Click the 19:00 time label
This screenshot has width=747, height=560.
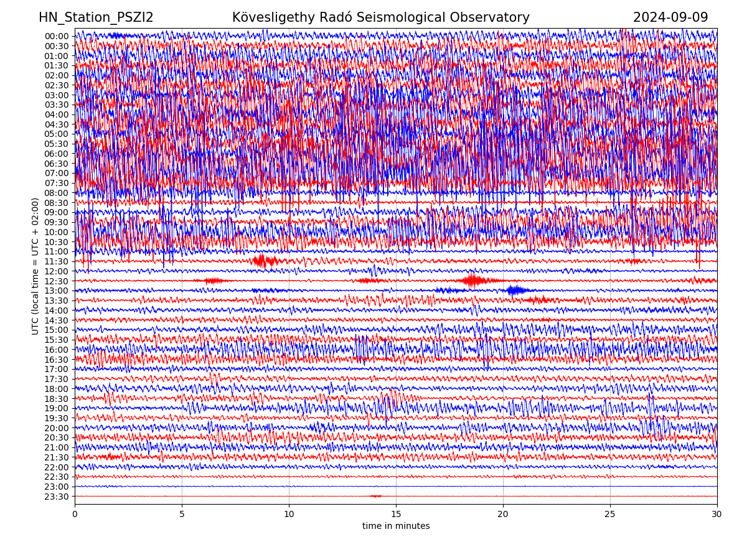[56, 409]
